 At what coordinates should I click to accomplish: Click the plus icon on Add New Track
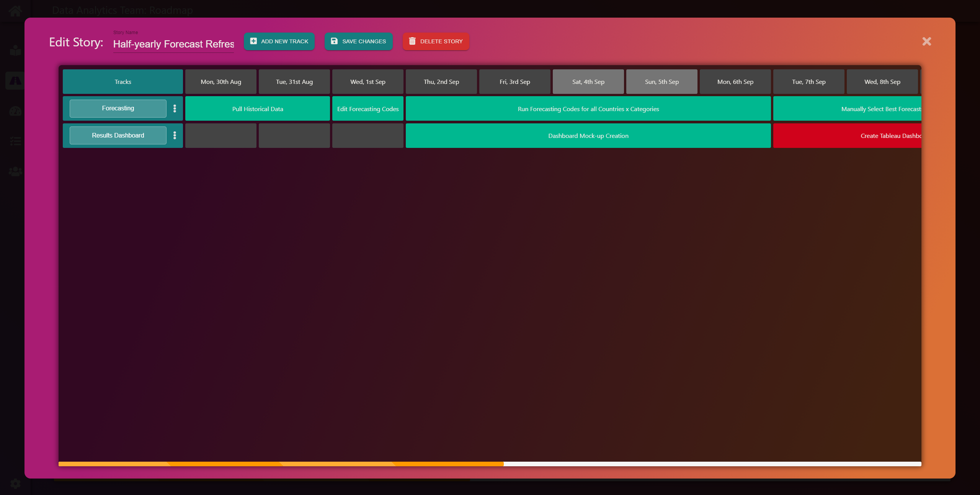click(x=253, y=41)
